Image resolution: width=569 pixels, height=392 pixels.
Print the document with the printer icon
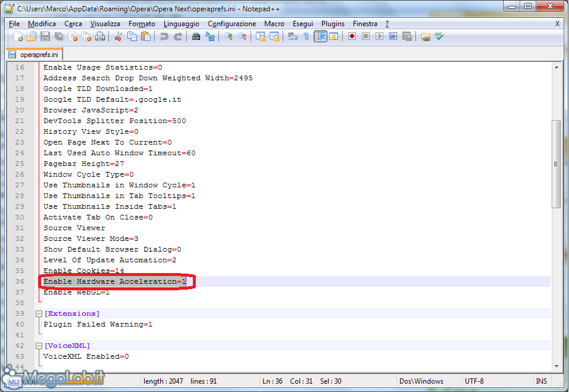tap(100, 36)
